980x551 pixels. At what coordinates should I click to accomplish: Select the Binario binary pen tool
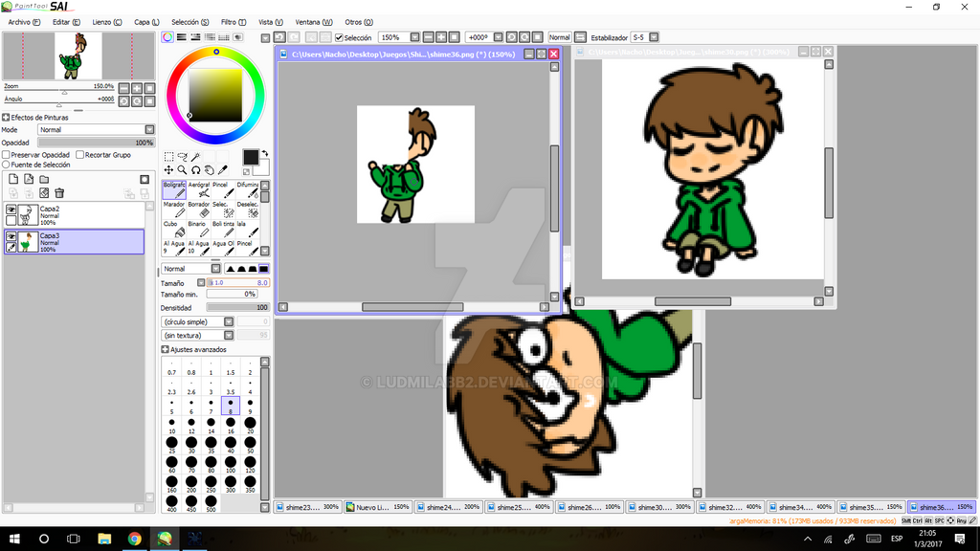[199, 229]
